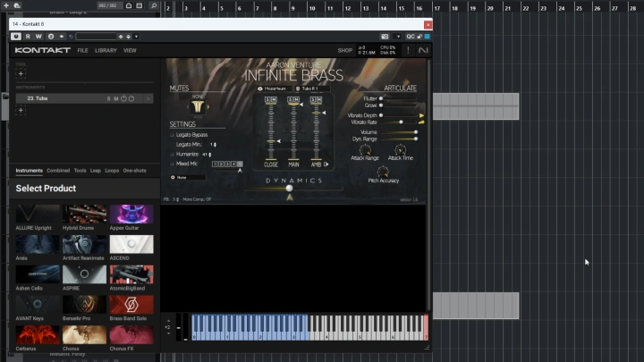Select Mixed Mic preset 4
The image size is (644, 362).
click(233, 164)
